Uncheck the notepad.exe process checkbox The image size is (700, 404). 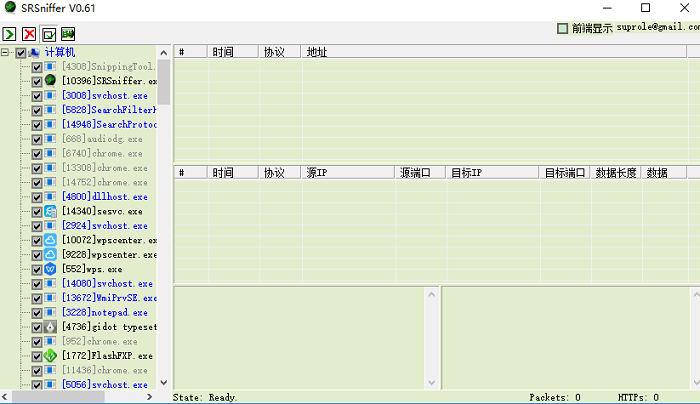(37, 312)
